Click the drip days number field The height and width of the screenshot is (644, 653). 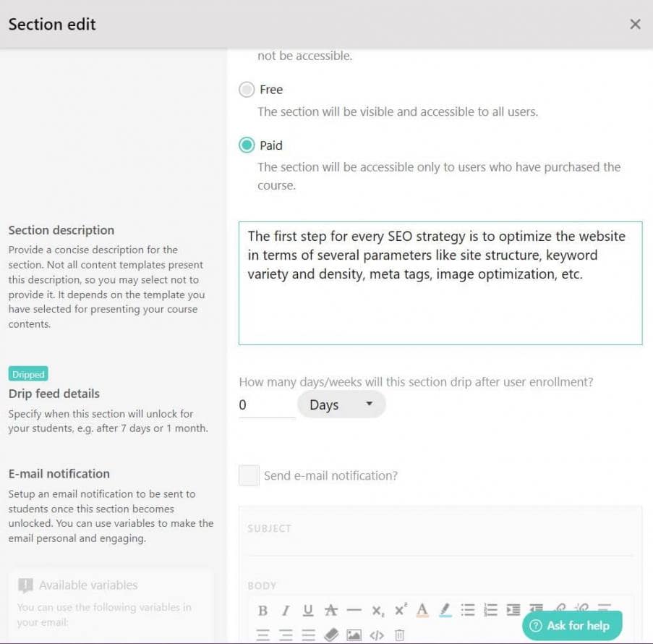267,404
